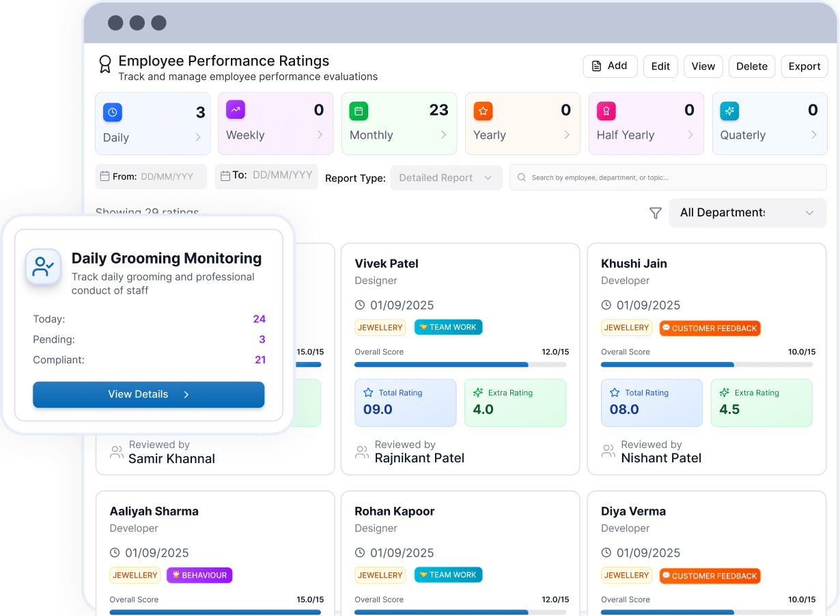The height and width of the screenshot is (616, 840).
Task: Click the Daily Grooming Monitoring user icon
Action: click(x=44, y=266)
